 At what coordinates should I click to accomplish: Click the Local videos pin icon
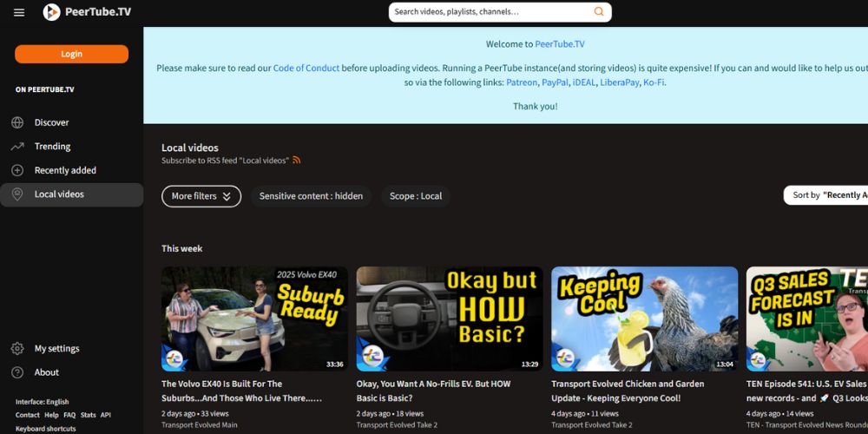tap(17, 194)
